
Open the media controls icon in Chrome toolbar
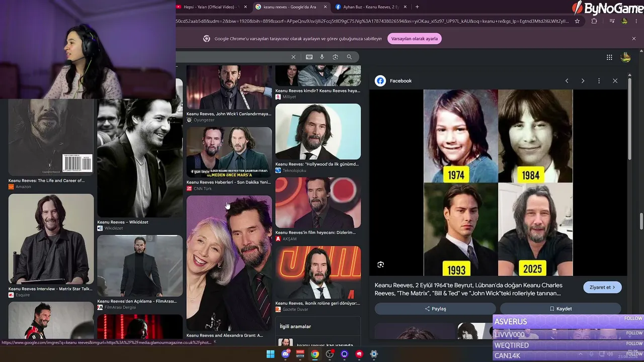tap(612, 21)
